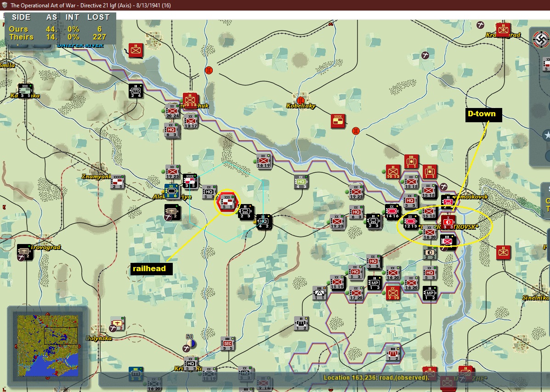The image size is (550, 392).
Task: Click the Theirs row in combat summary
Action: [59, 37]
